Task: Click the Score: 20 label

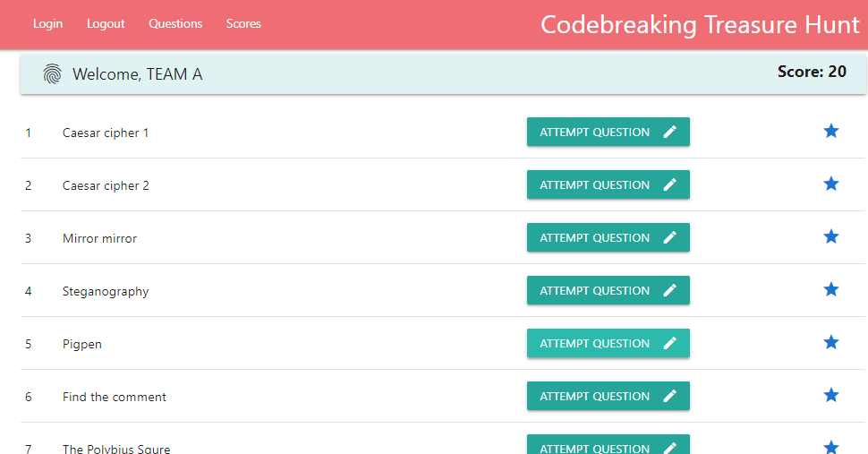Action: click(813, 72)
